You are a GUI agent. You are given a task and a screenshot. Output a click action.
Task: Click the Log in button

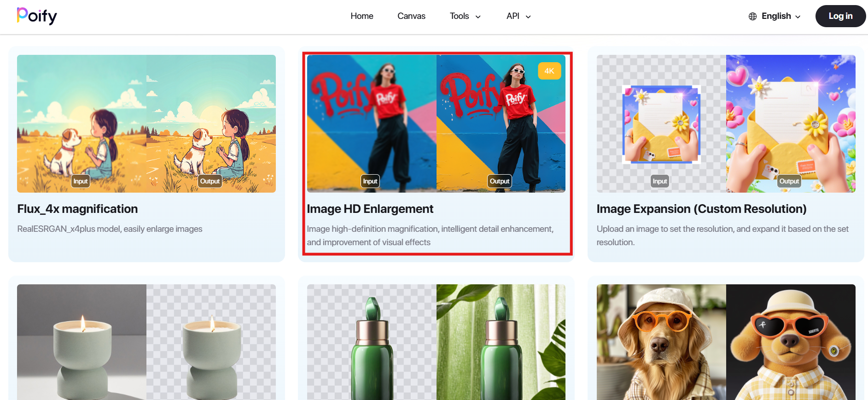(x=840, y=16)
